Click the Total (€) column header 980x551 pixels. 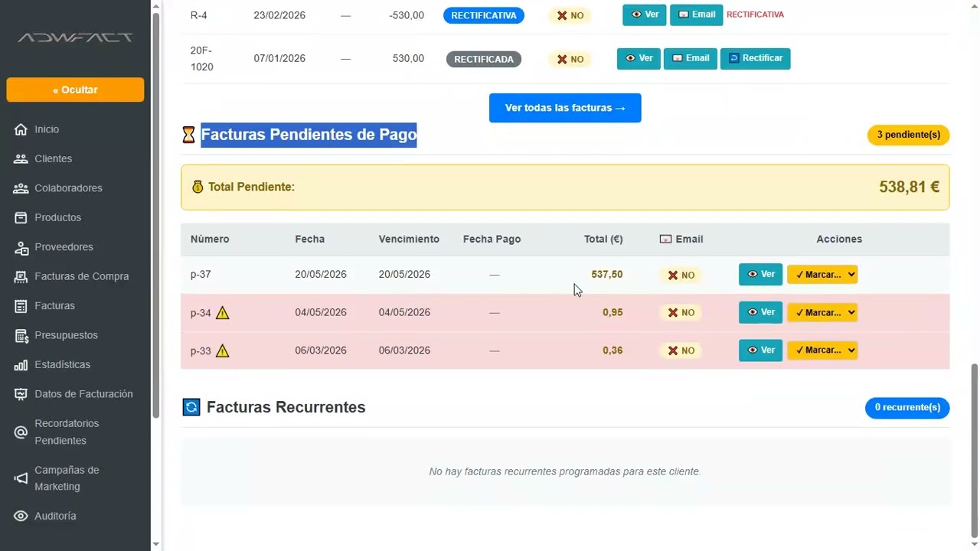point(603,240)
